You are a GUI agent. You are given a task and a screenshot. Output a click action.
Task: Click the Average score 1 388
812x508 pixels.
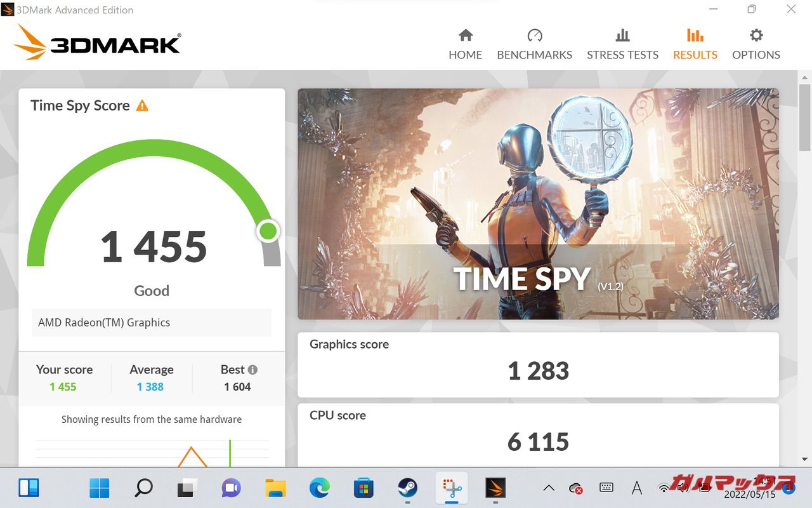[151, 386]
